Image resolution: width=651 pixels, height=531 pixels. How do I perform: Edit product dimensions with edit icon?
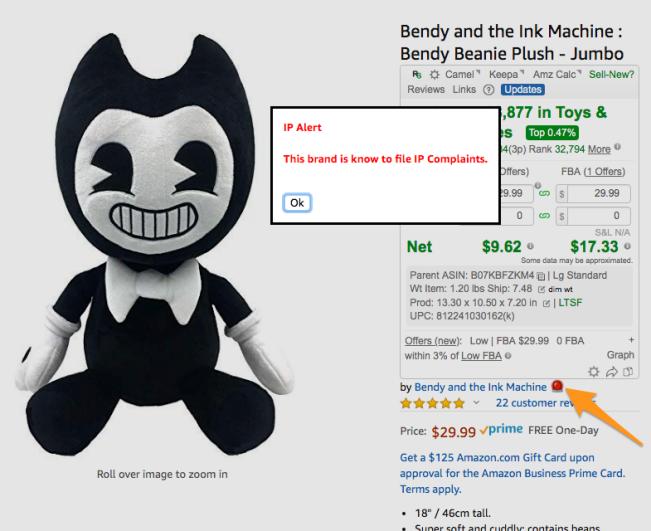546,303
